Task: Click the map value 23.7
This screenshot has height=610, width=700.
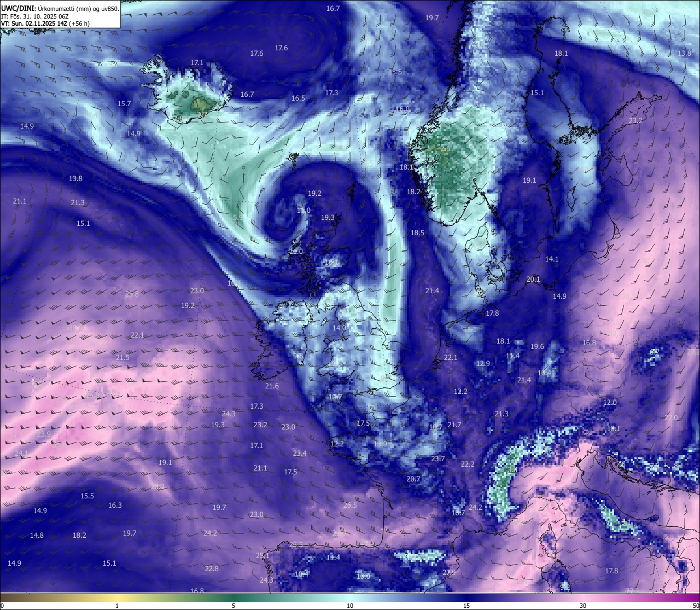Action: tap(438, 459)
